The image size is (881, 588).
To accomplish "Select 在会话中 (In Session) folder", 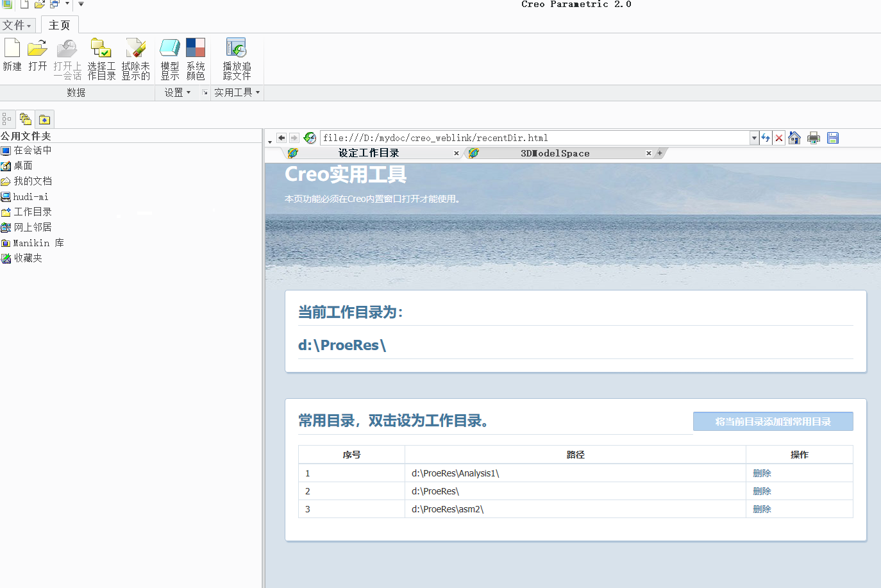I will click(x=26, y=150).
